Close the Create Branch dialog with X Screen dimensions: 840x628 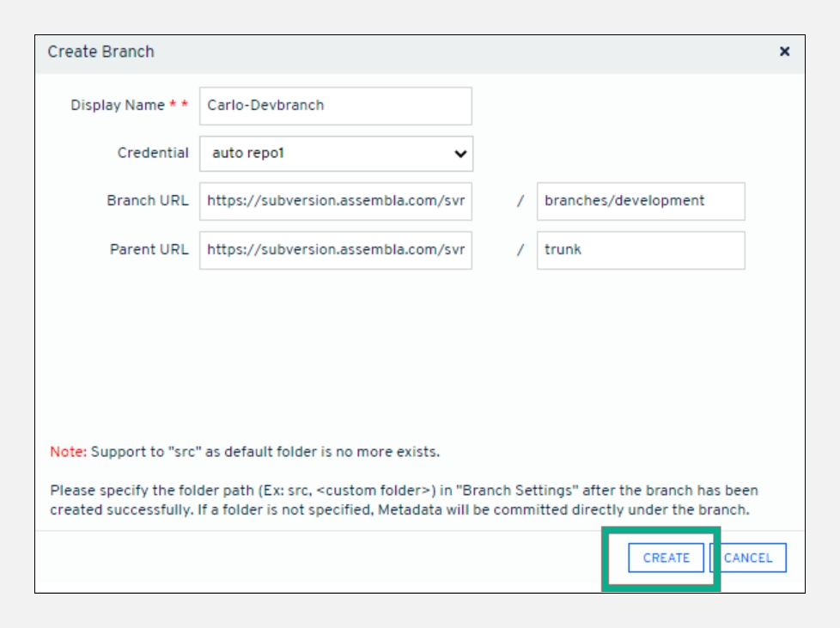[784, 52]
